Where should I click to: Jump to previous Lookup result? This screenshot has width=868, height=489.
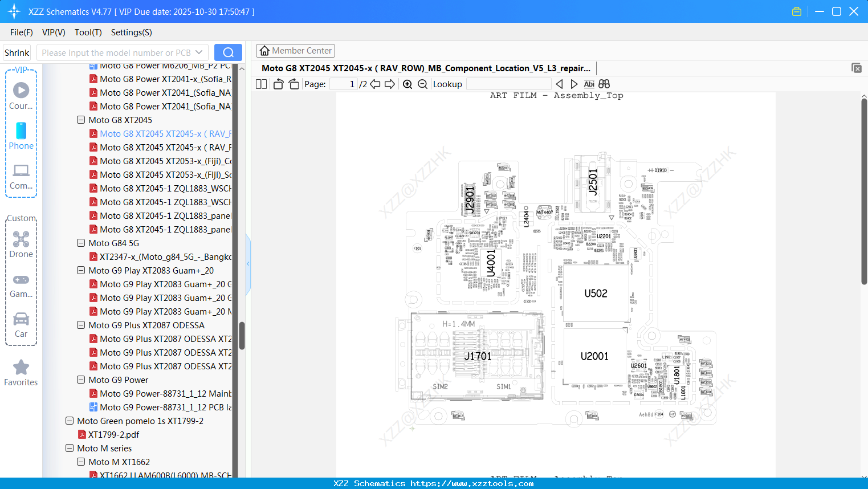coord(559,84)
